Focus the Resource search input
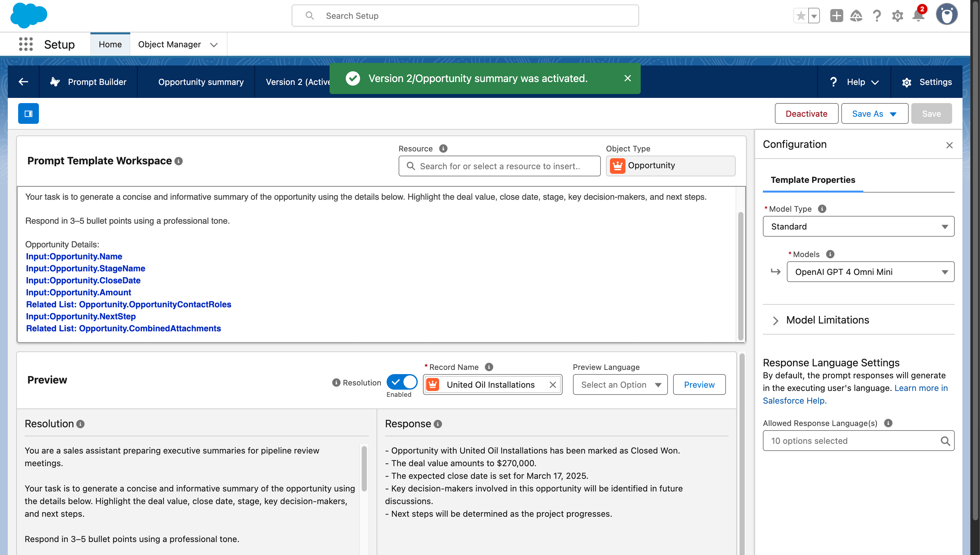This screenshot has width=980, height=555. [x=499, y=166]
